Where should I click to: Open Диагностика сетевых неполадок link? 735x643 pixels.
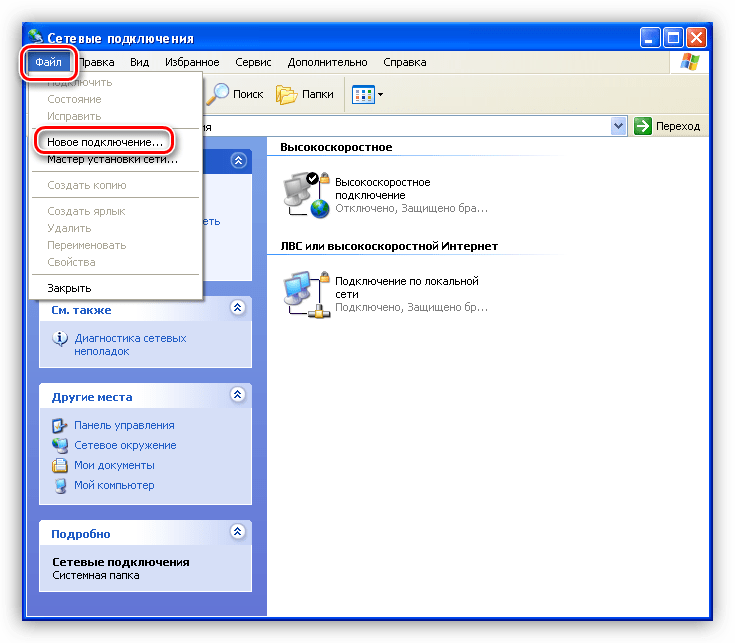pyautogui.click(x=130, y=344)
